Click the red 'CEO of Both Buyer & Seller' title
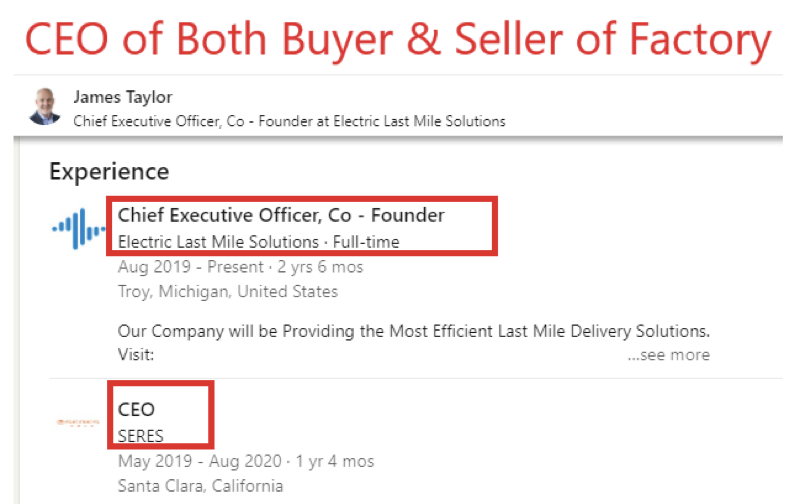 pos(398,39)
